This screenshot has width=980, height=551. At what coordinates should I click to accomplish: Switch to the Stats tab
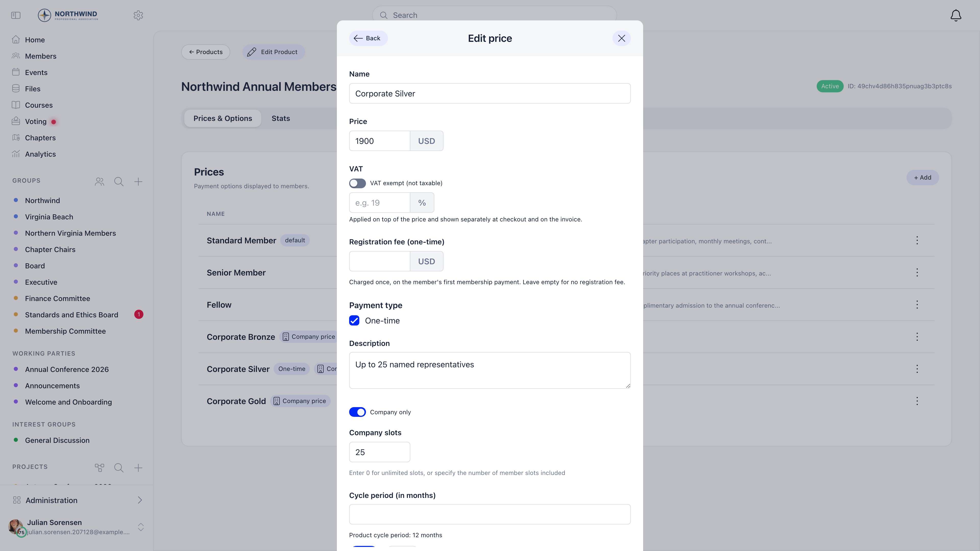(281, 118)
